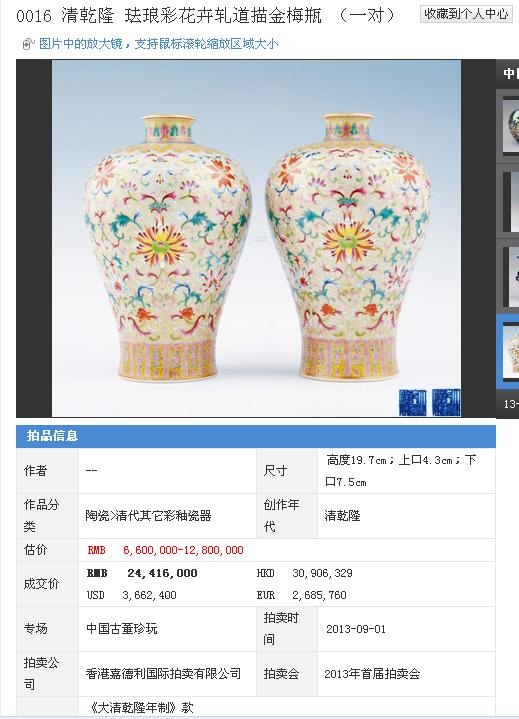Click the RMB 24,416,000 sold price
Screen dimensions: 519x719
click(x=142, y=573)
